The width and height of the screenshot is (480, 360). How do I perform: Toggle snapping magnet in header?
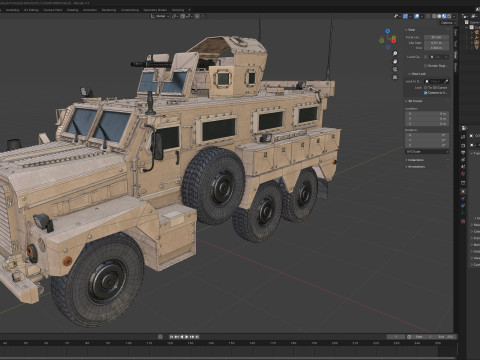click(x=183, y=16)
